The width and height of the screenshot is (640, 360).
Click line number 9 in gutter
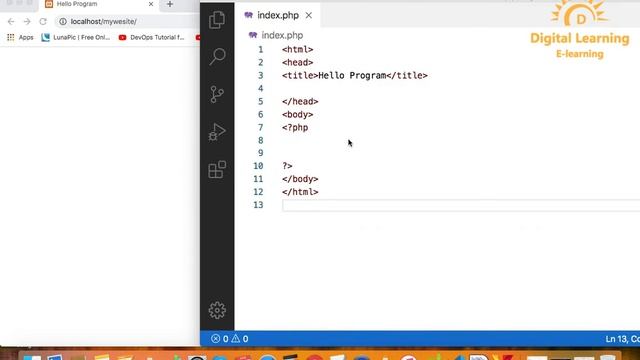coord(260,153)
